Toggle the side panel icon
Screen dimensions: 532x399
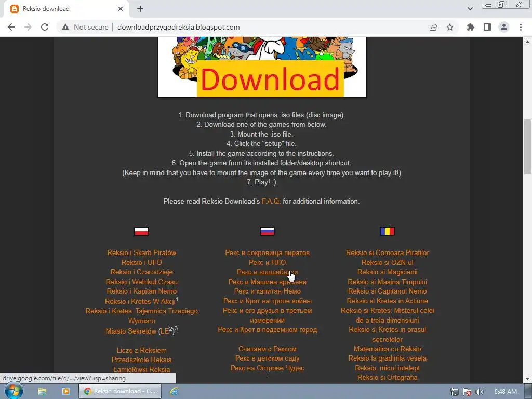coord(487,27)
